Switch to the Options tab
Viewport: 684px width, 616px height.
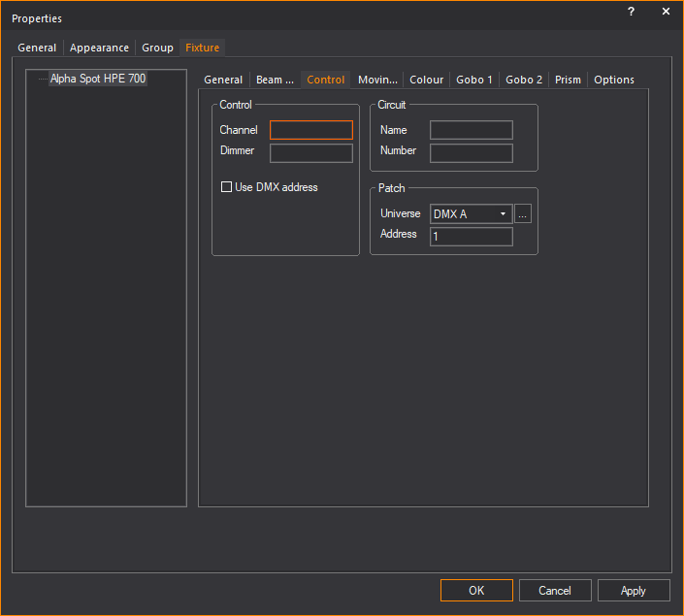[x=614, y=80]
